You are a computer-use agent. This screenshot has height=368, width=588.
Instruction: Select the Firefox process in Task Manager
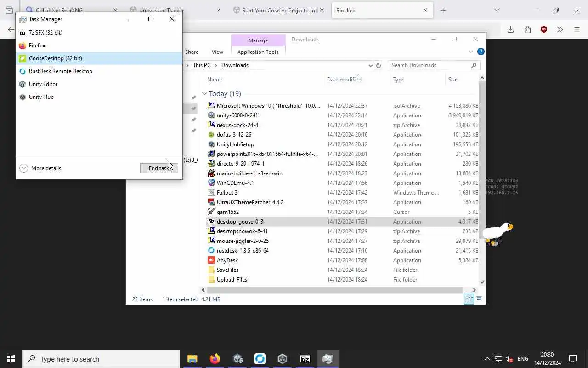[99, 46]
